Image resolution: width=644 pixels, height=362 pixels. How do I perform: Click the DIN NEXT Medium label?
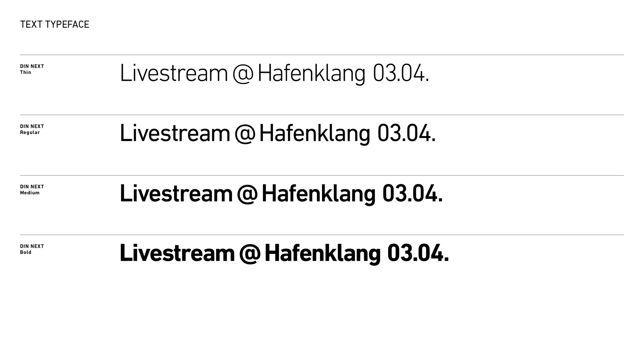[32, 190]
